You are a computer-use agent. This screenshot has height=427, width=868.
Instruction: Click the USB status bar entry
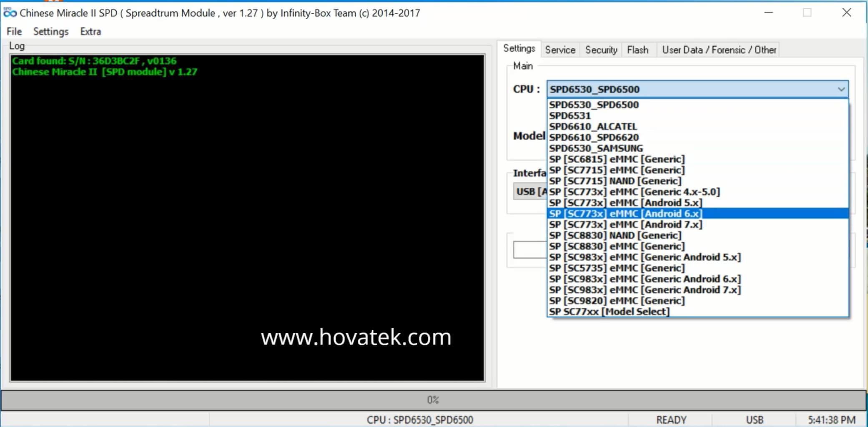[x=754, y=419]
